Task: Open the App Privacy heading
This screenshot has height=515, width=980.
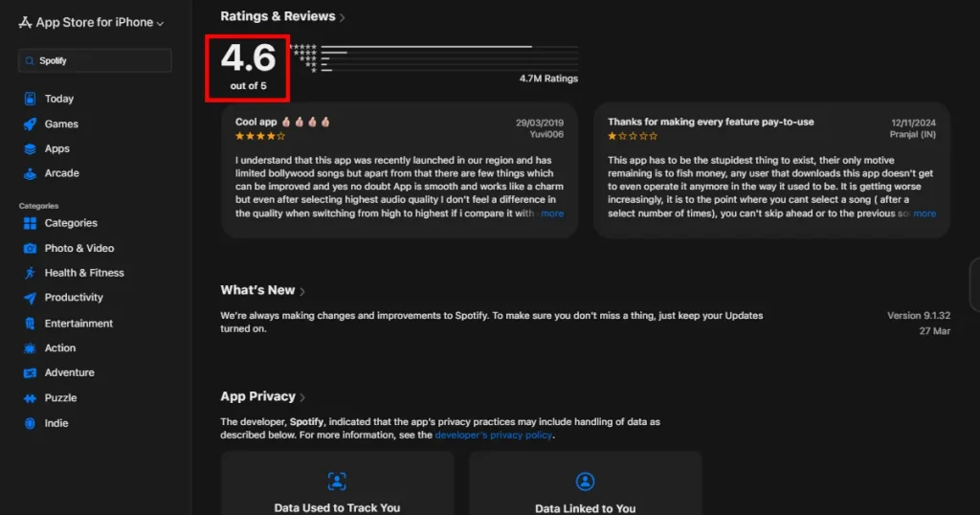Action: (x=257, y=396)
